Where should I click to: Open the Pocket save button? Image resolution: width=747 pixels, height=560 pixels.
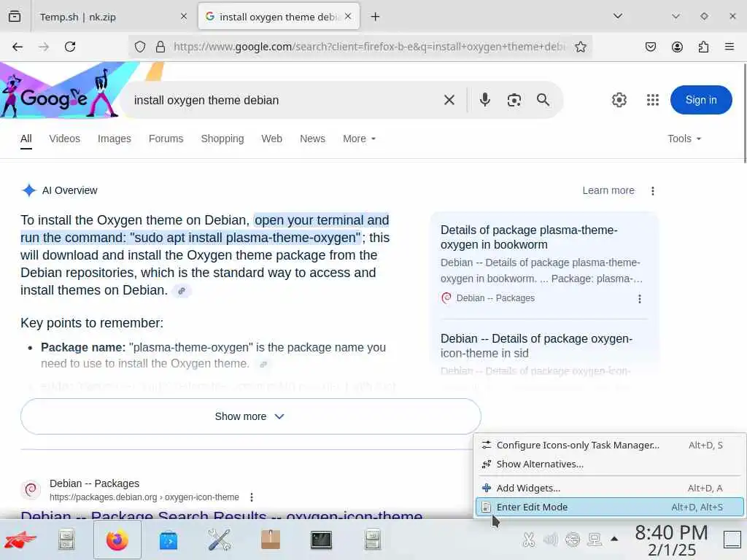tap(650, 47)
